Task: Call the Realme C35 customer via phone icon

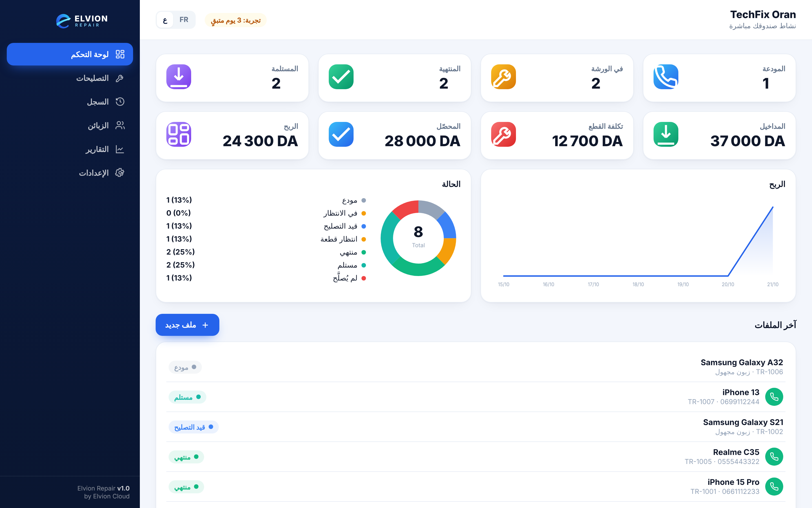Action: pyautogui.click(x=774, y=457)
